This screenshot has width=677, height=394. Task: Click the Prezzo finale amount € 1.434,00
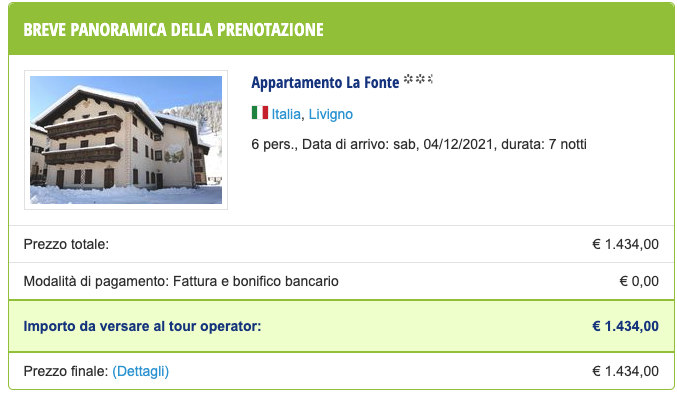click(x=625, y=371)
